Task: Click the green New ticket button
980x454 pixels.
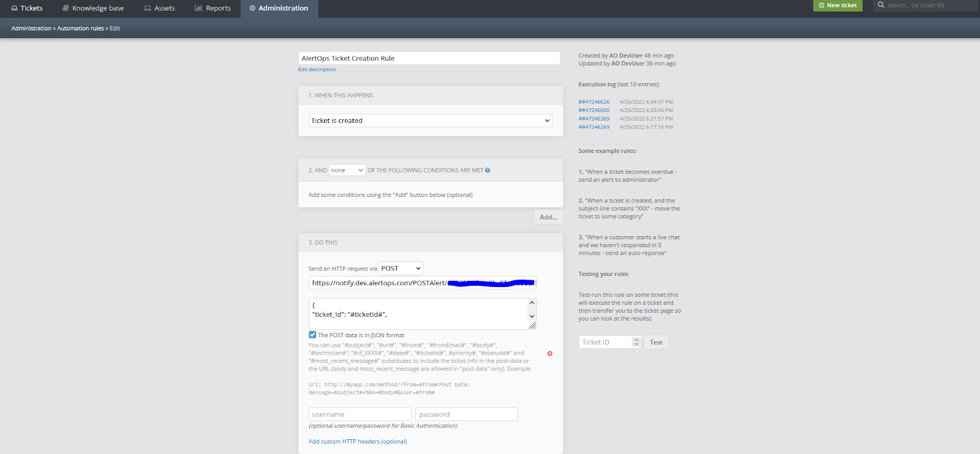Action: click(x=837, y=6)
